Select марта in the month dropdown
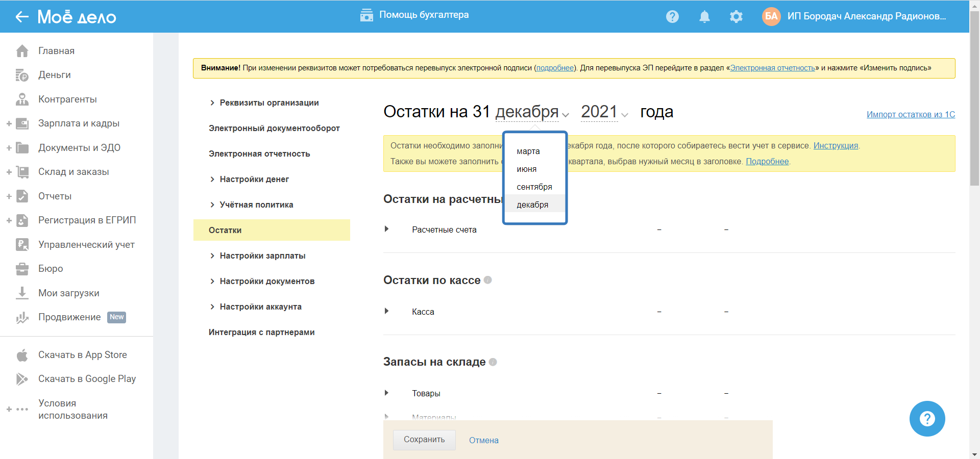980x459 pixels. coord(528,151)
